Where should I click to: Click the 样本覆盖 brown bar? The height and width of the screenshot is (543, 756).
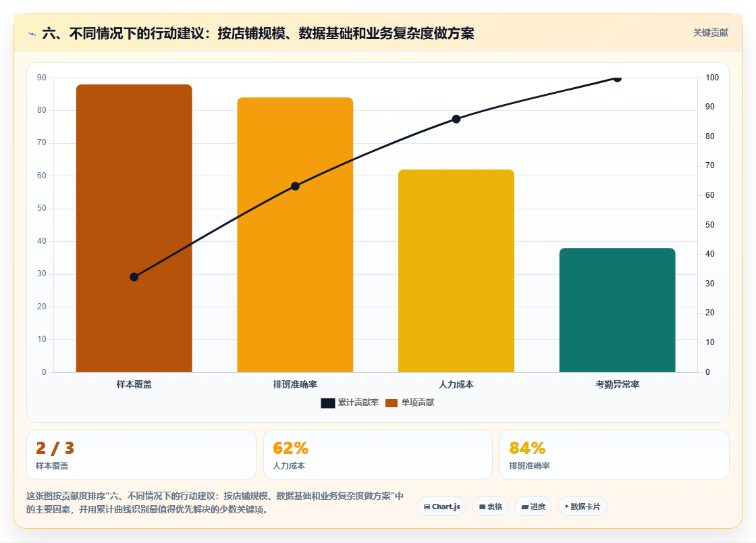click(134, 228)
